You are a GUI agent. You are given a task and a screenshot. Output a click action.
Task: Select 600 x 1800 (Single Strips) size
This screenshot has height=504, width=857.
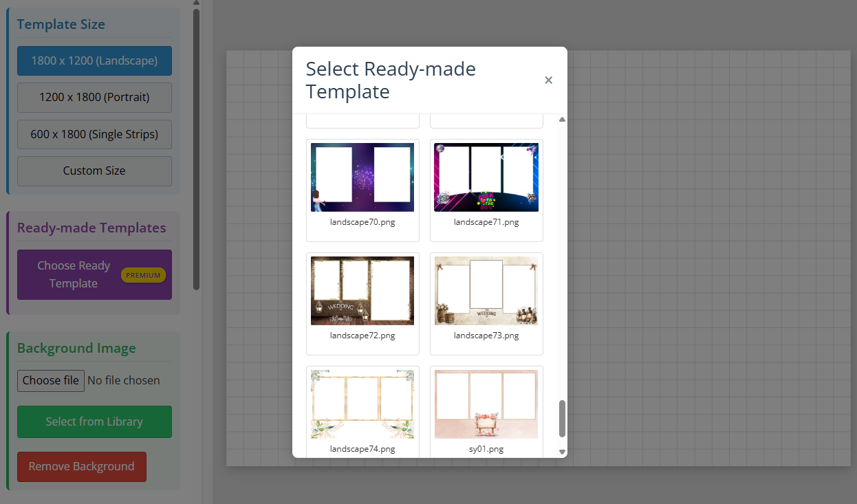[x=94, y=134]
